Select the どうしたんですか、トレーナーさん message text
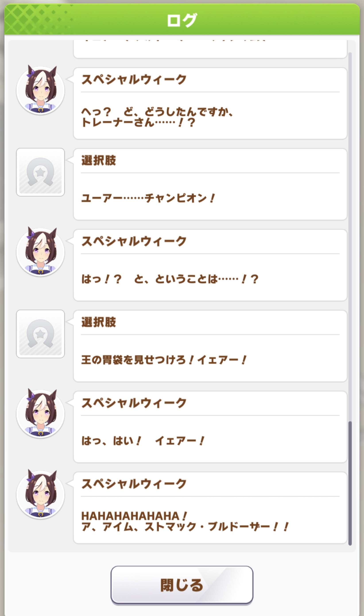This screenshot has height=616, width=364. (157, 117)
